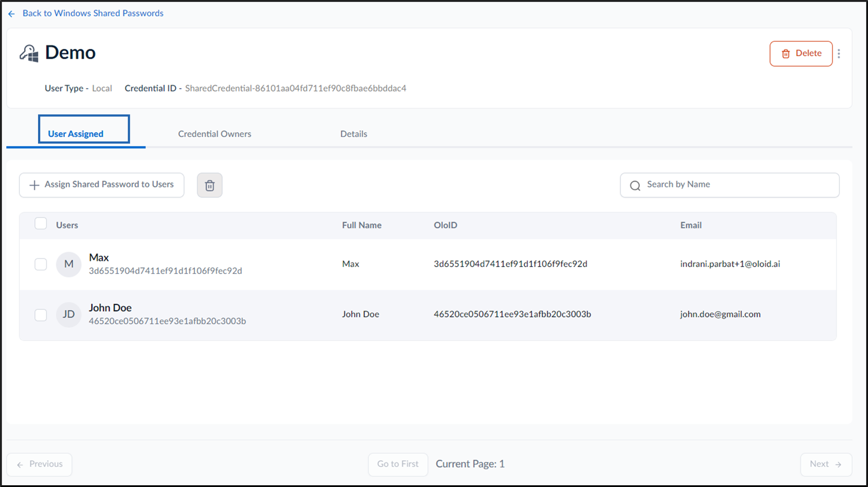Click the M avatar for Max
This screenshot has height=487, width=868.
(69, 264)
